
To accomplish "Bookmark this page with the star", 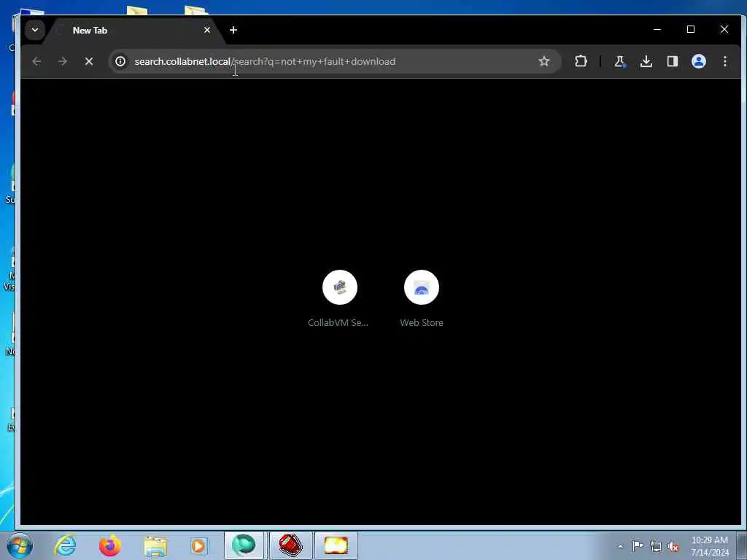I will 543,61.
